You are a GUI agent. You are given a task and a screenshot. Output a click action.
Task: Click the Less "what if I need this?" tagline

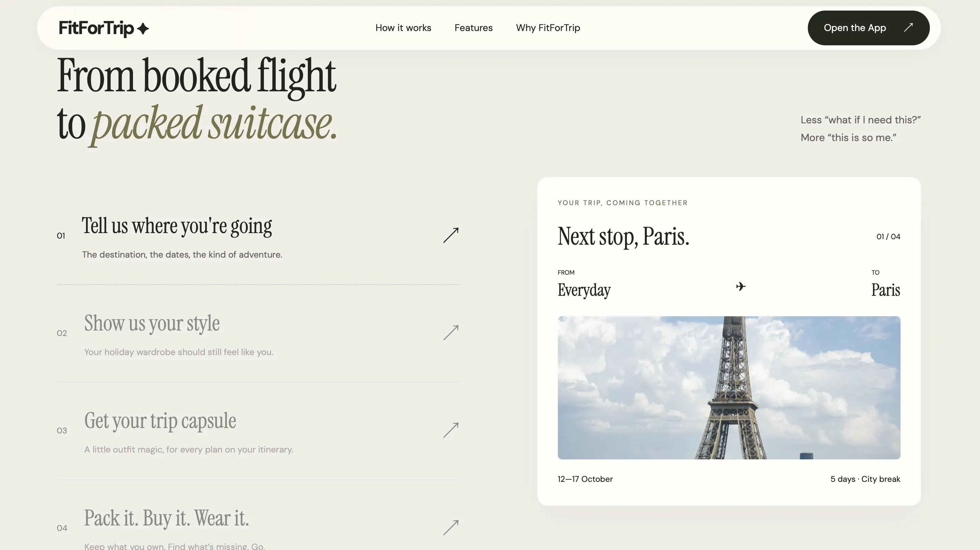coord(860,120)
